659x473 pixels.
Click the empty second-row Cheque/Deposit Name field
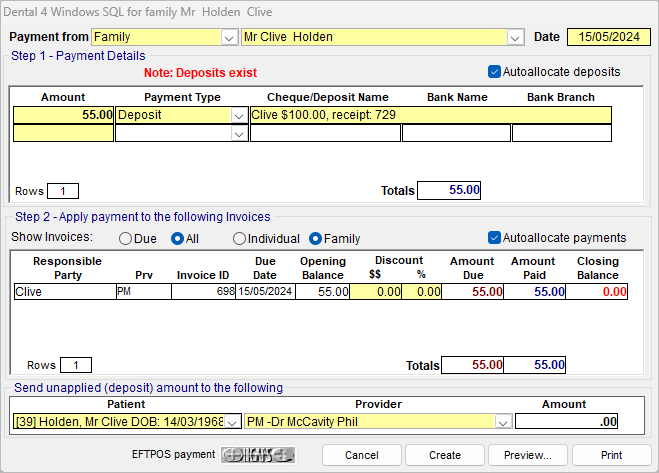coord(325,133)
